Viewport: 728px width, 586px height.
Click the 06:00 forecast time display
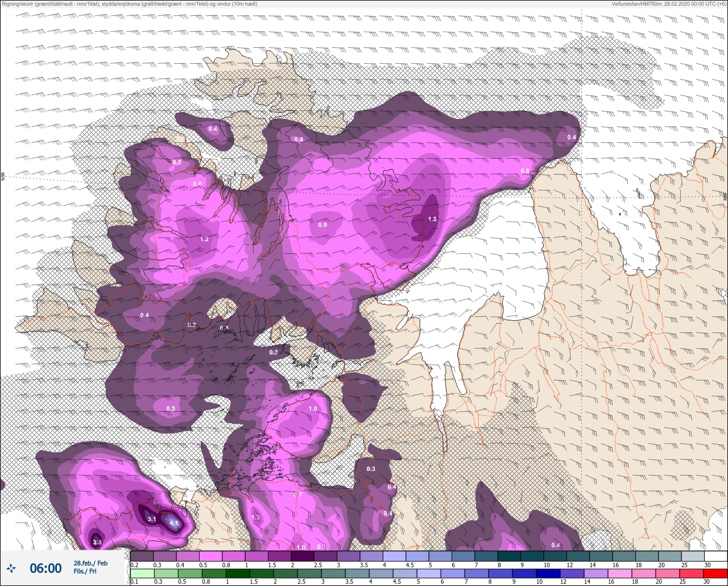45,568
